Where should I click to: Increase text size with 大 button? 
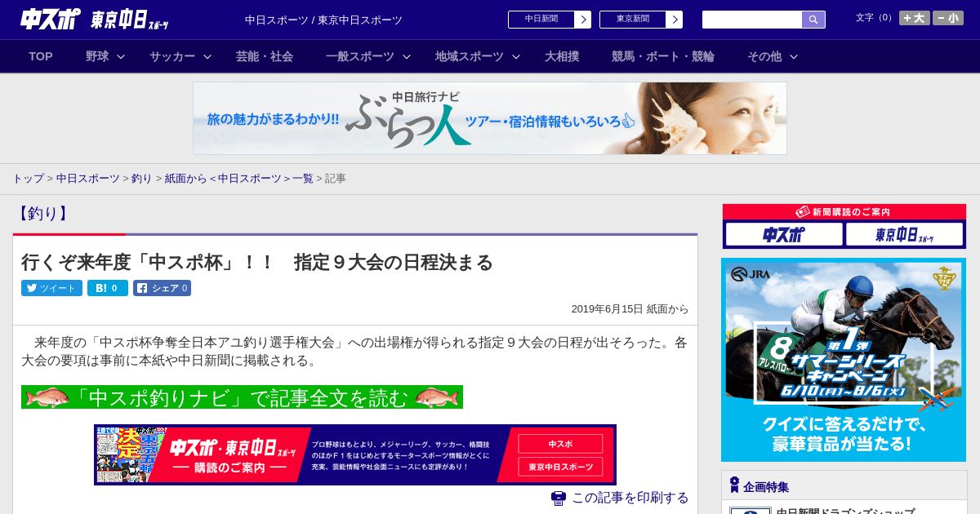pyautogui.click(x=914, y=18)
